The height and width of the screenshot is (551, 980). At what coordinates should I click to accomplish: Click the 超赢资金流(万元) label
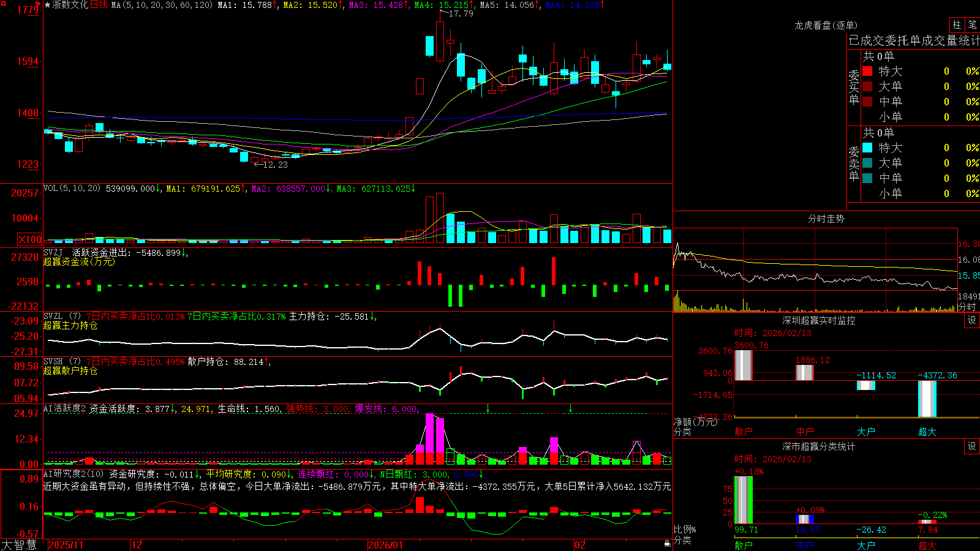[x=79, y=261]
